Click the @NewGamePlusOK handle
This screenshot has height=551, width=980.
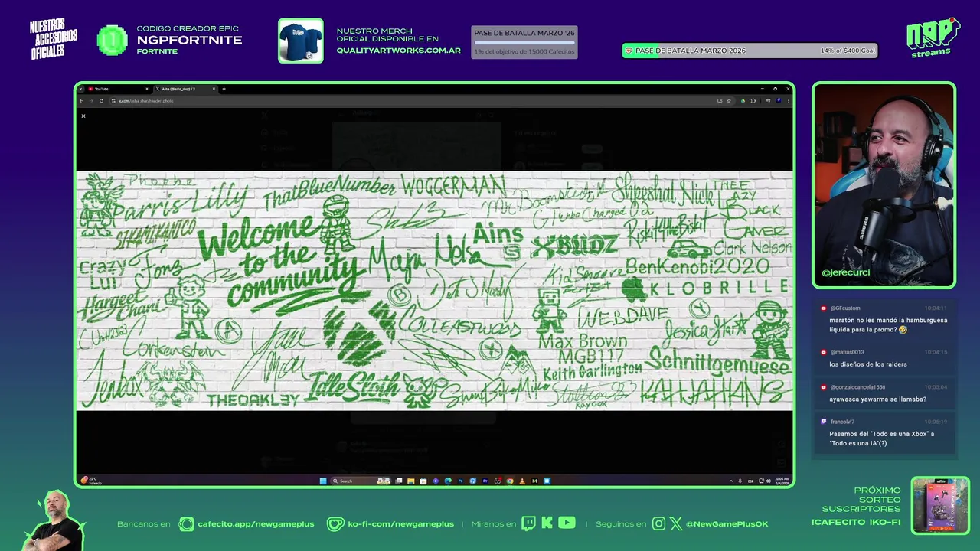(x=727, y=524)
